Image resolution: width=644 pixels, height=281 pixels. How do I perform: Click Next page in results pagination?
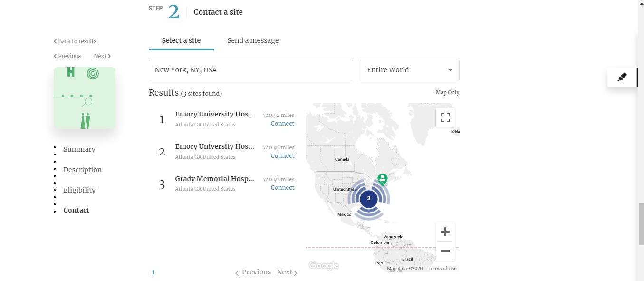287,272
